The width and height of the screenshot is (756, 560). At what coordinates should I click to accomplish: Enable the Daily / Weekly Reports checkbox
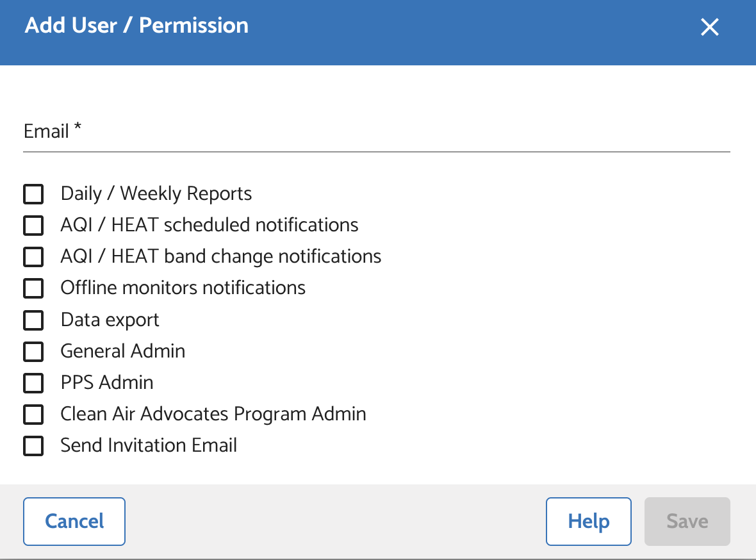pyautogui.click(x=33, y=194)
